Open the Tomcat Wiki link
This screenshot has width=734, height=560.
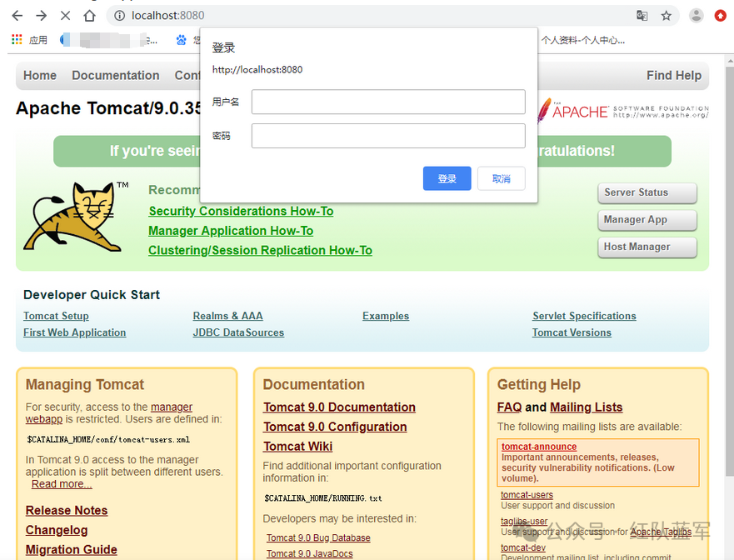297,447
